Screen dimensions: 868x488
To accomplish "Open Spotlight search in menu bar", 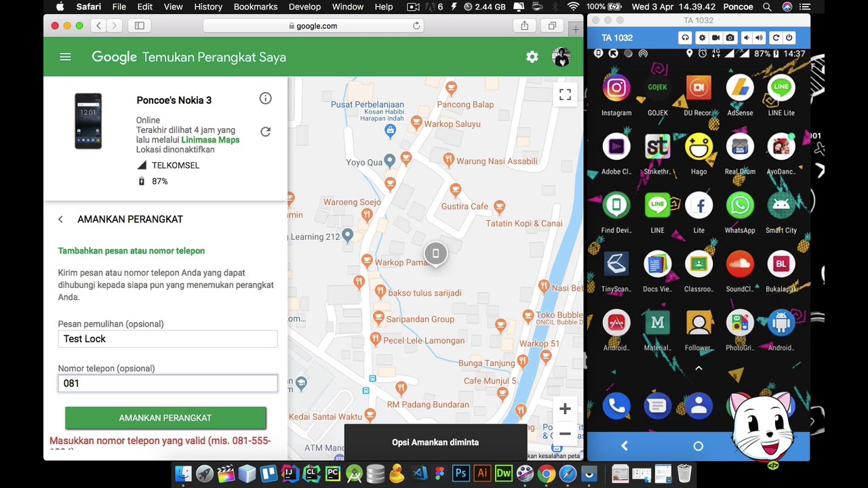I will click(x=767, y=7).
